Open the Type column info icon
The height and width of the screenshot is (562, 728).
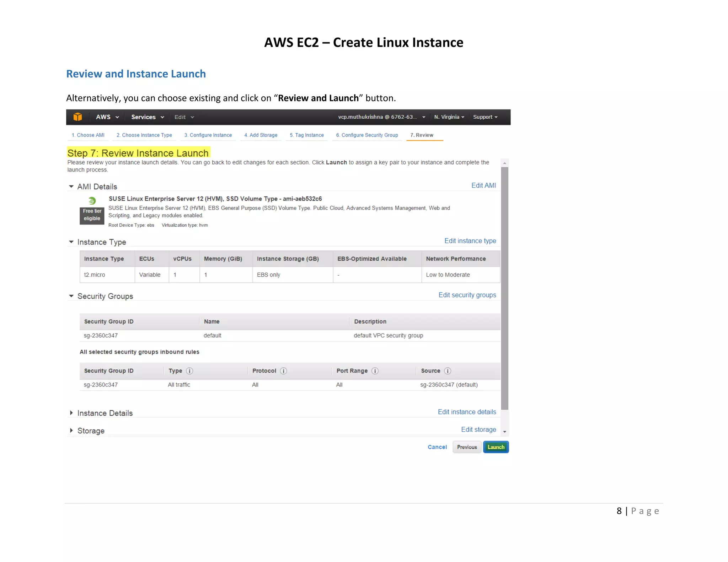coord(189,371)
